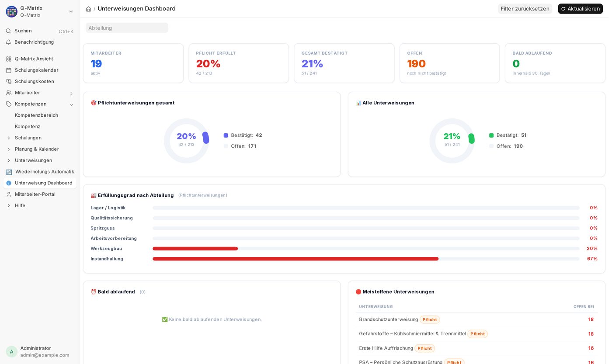This screenshot has width=612, height=364.
Task: Click the Spritzguss department label
Action: pos(103,228)
